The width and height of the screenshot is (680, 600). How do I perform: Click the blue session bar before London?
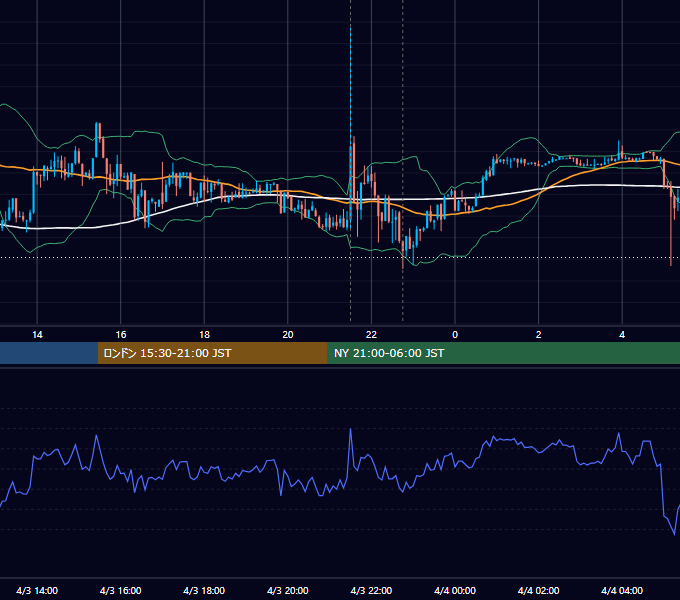click(49, 353)
